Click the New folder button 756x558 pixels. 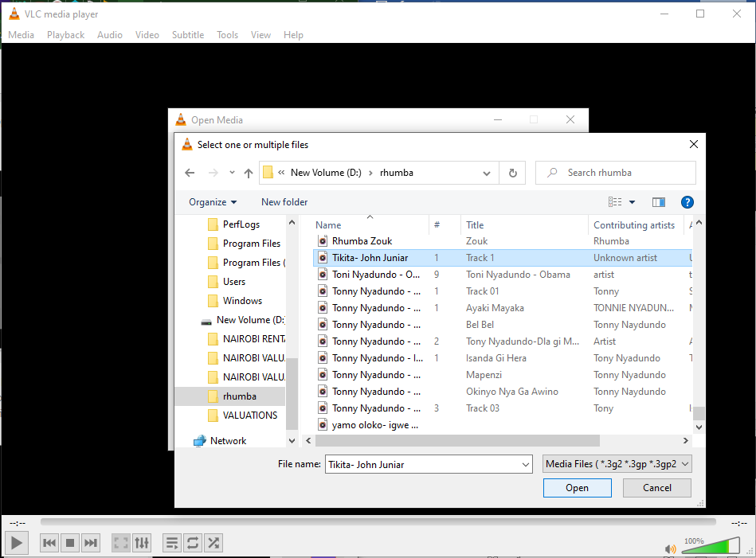tap(284, 202)
